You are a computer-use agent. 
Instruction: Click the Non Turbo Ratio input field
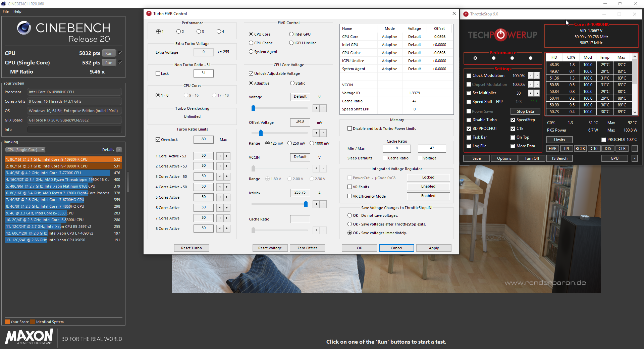point(204,73)
